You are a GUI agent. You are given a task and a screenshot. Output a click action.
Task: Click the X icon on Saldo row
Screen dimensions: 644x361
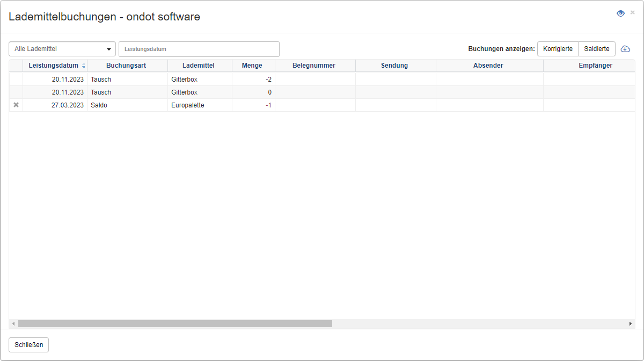point(16,105)
